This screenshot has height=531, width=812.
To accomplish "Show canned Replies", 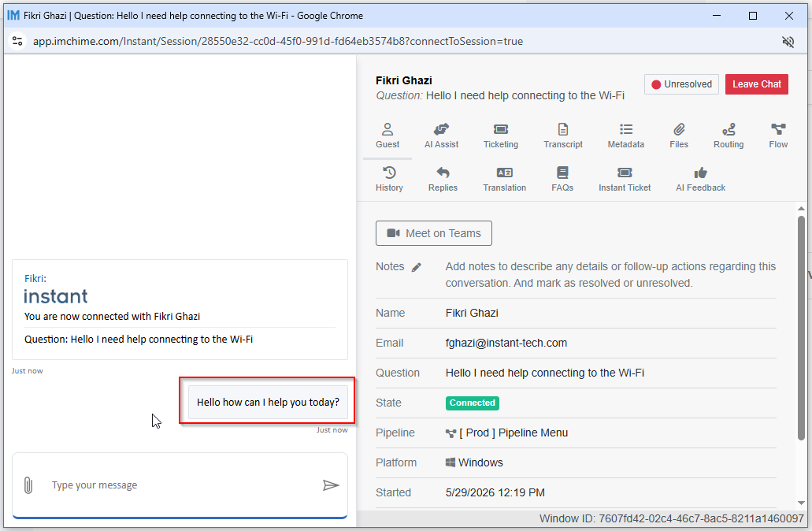I will pos(443,180).
